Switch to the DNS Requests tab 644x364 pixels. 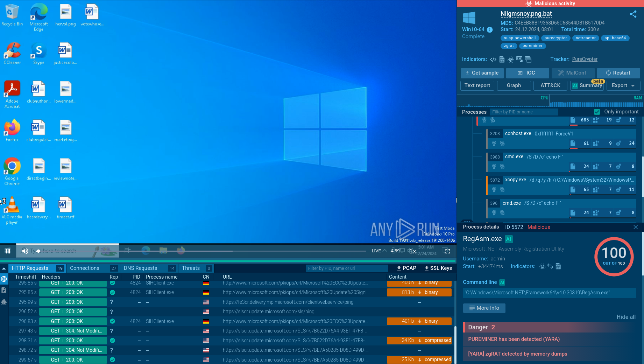[140, 268]
